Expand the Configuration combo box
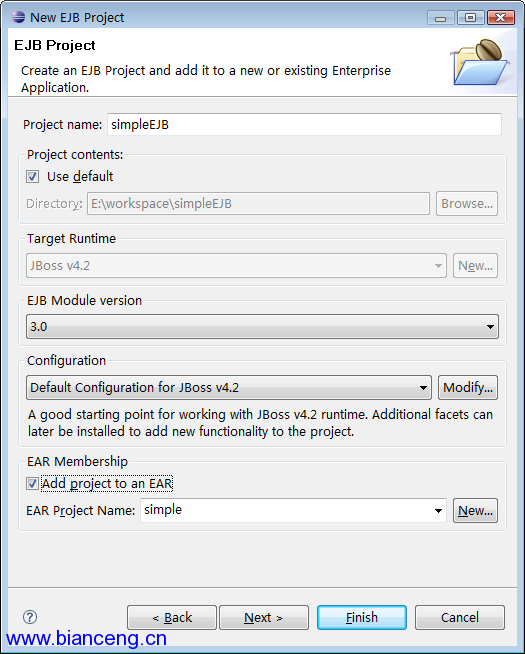Screen dimensions: 525x654 coord(229,387)
